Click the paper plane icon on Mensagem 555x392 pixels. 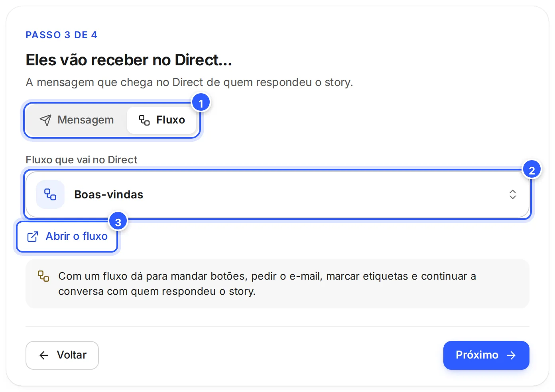tap(45, 120)
